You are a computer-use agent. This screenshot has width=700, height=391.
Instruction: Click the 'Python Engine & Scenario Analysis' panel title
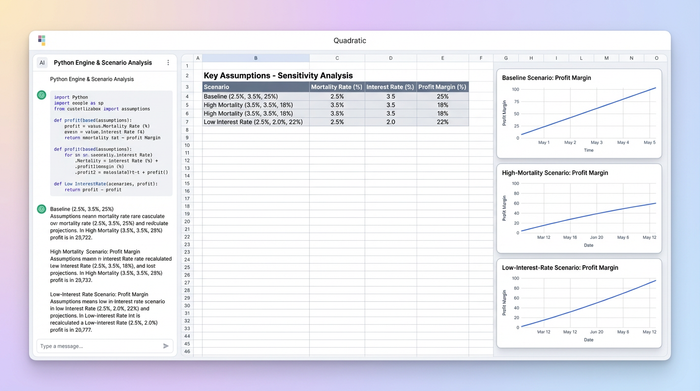point(103,63)
